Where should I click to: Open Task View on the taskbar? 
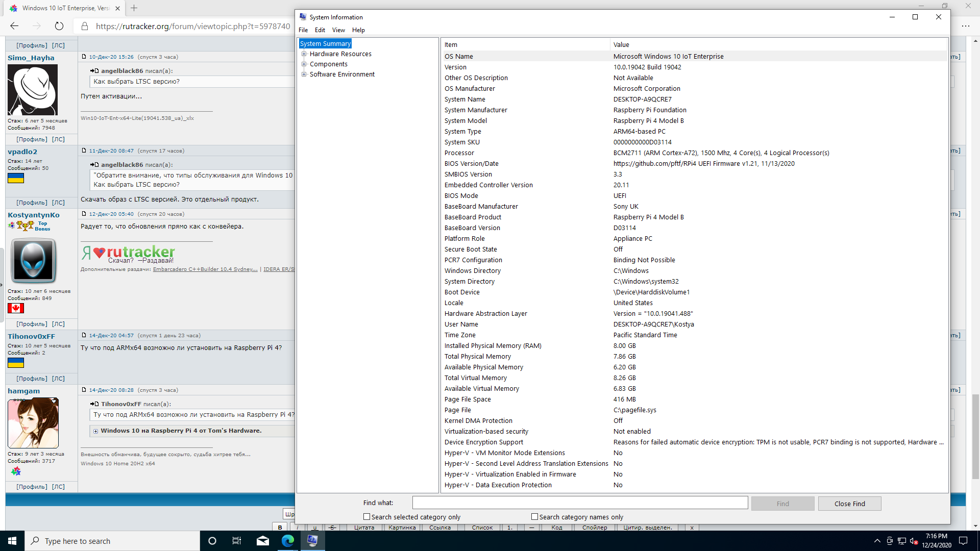click(x=237, y=541)
